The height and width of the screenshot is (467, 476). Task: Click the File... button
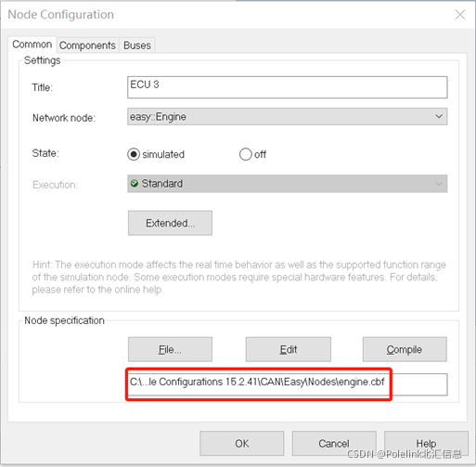pyautogui.click(x=170, y=349)
